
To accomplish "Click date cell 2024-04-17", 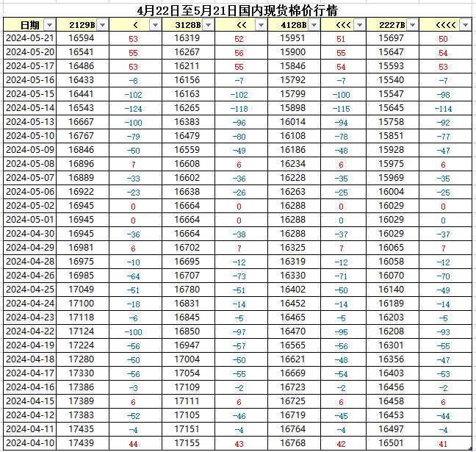I will 29,373.
